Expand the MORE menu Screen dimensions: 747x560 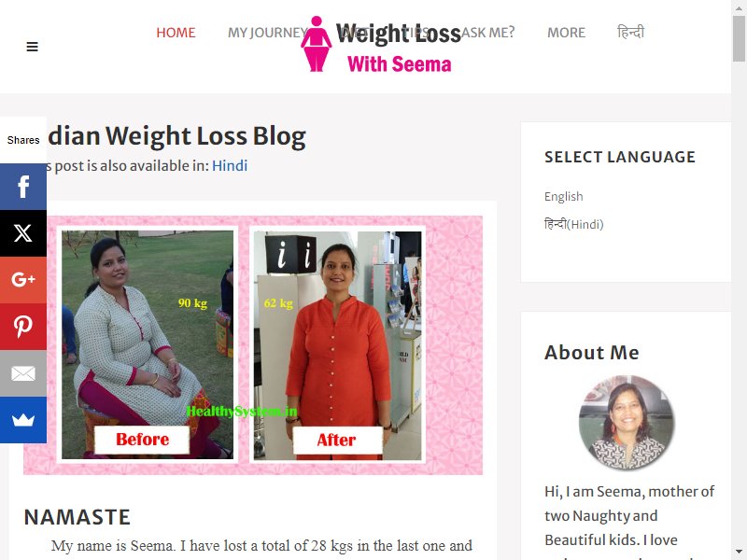[566, 33]
